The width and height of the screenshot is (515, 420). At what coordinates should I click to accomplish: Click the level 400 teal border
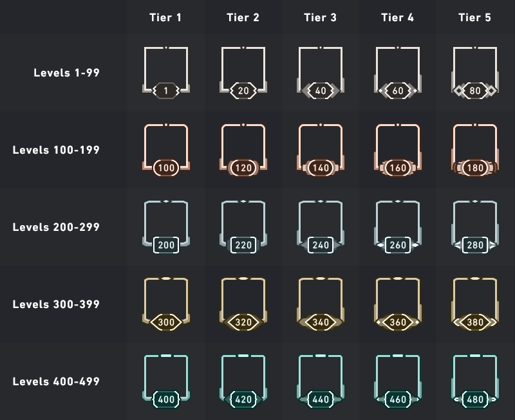(x=166, y=381)
